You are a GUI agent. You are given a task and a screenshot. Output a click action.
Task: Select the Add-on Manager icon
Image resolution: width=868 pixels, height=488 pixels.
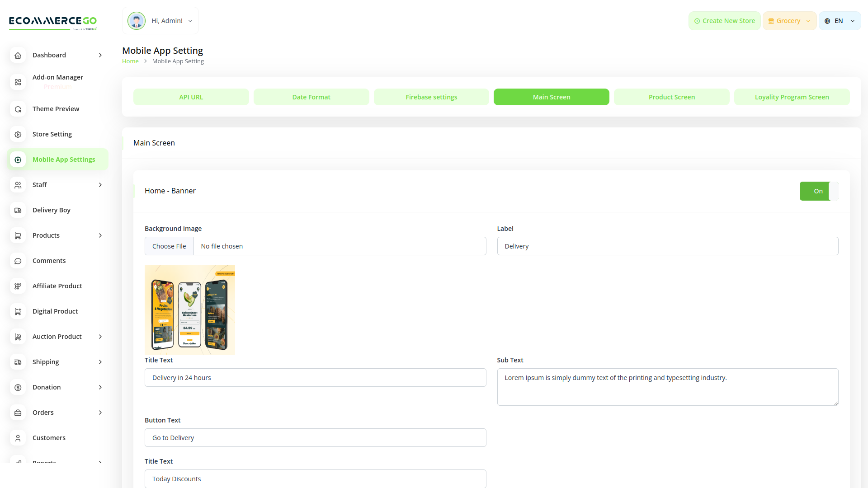tap(18, 82)
